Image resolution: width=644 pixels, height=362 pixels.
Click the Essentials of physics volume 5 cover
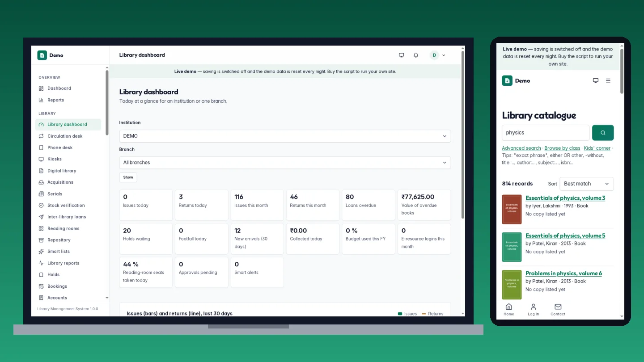click(x=512, y=247)
